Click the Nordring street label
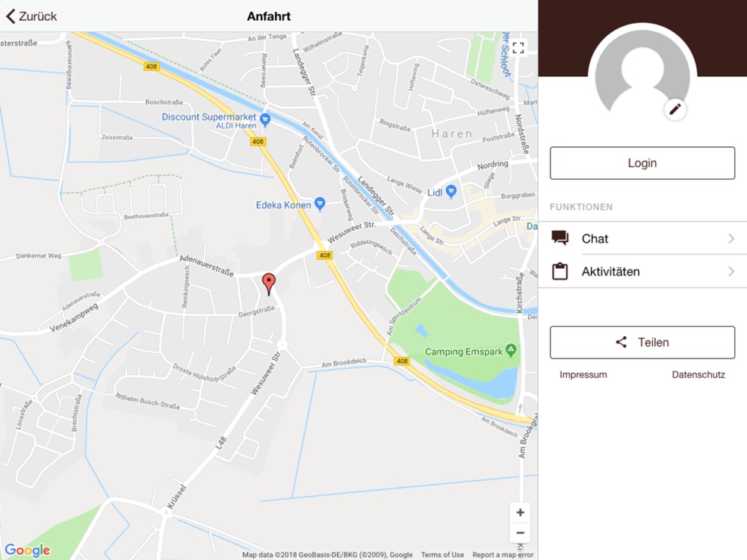 [492, 165]
